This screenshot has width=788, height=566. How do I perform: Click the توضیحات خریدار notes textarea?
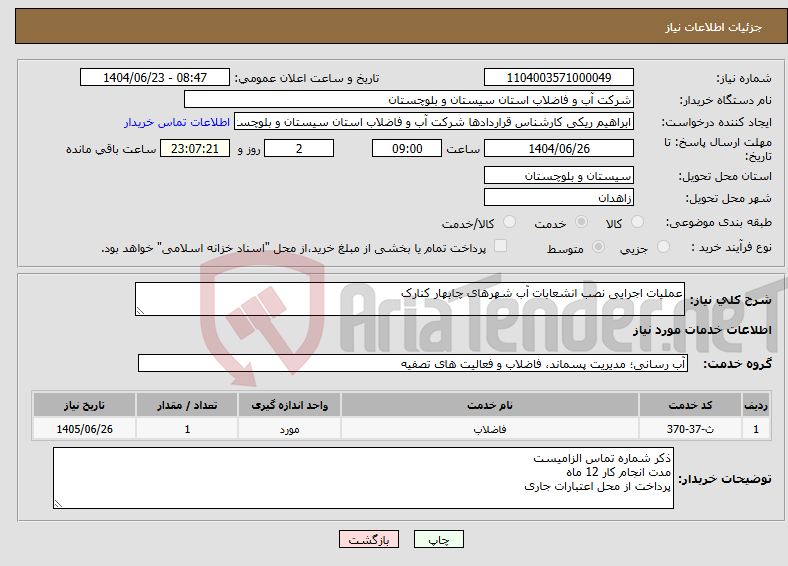(x=363, y=478)
